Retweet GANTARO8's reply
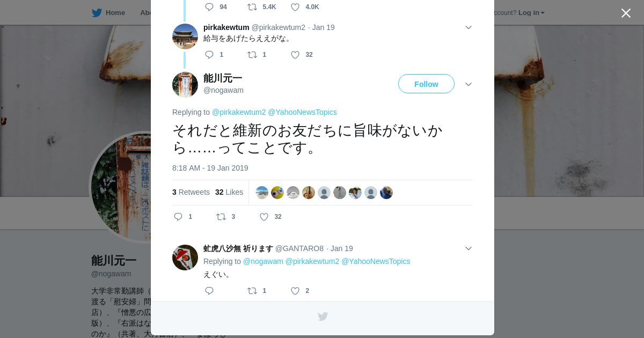The width and height of the screenshot is (644, 338). pos(252,291)
